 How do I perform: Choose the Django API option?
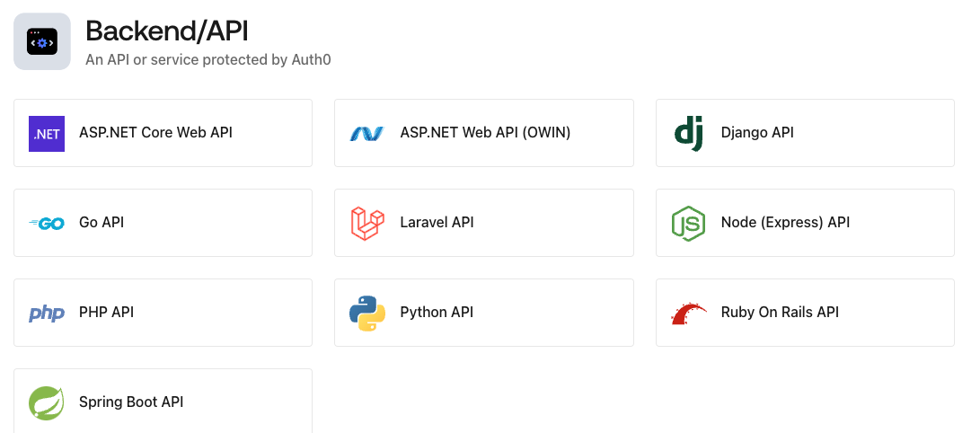[805, 133]
